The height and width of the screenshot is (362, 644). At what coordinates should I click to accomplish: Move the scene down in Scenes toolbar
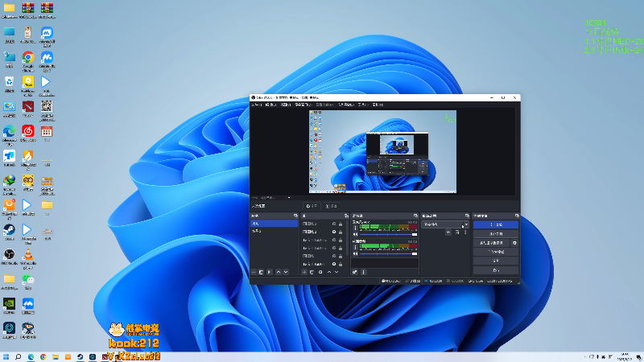tap(286, 272)
